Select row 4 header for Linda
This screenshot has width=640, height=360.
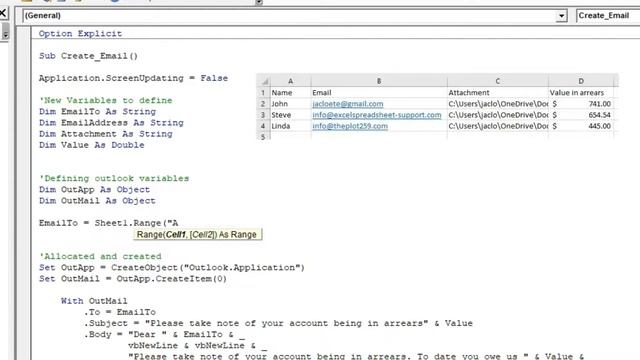(x=263, y=126)
